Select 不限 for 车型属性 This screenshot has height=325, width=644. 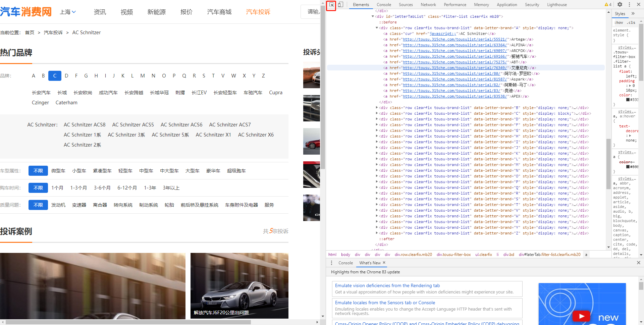(38, 171)
